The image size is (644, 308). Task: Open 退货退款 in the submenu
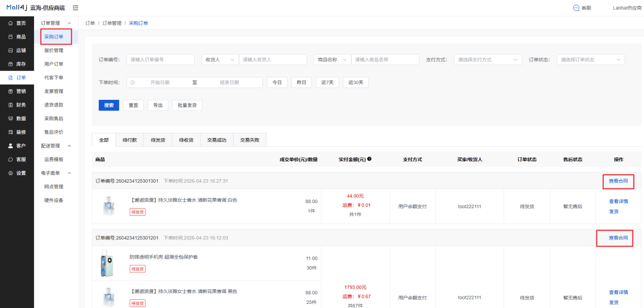coord(54,105)
